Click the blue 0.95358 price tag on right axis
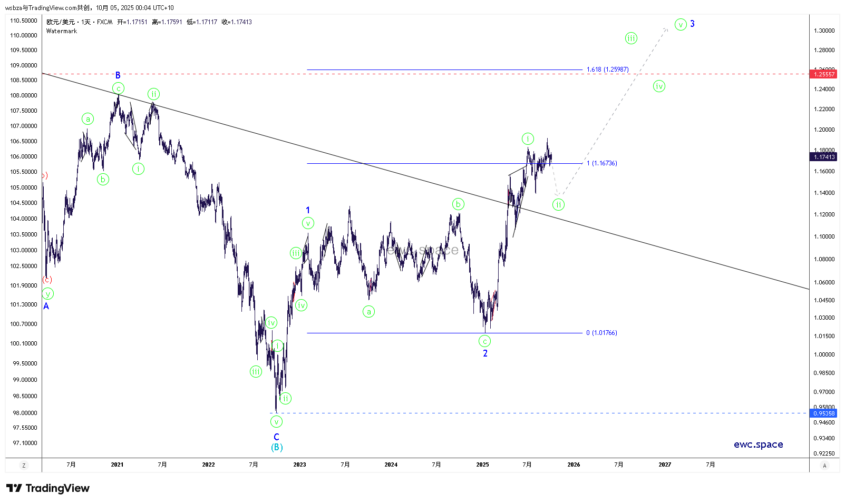The height and width of the screenshot is (504, 845). [x=824, y=413]
